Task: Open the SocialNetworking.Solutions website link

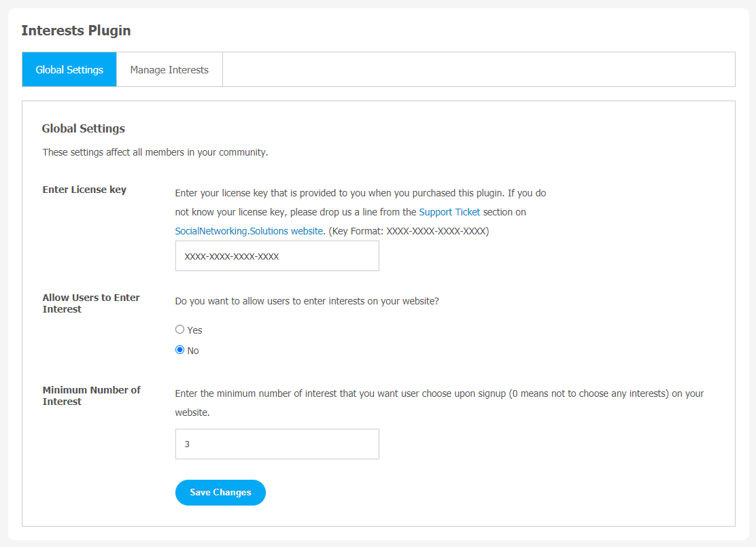Action: coord(249,231)
